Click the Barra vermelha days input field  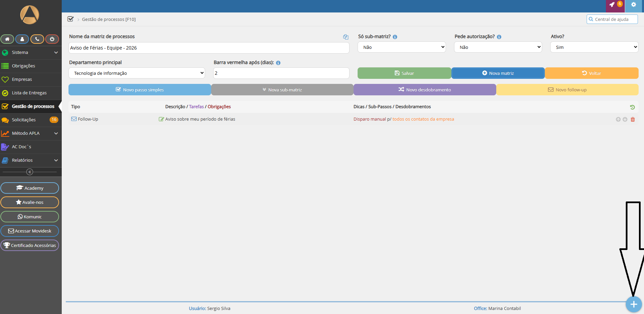click(x=281, y=73)
